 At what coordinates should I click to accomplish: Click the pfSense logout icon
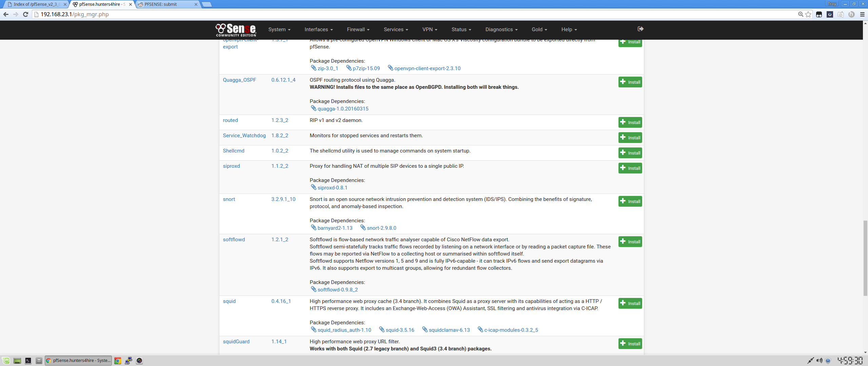point(640,29)
